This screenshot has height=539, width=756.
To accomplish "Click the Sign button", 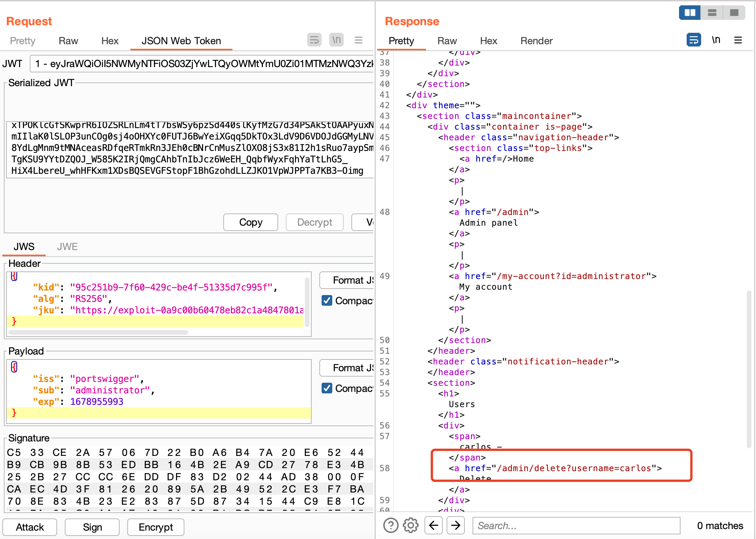I will click(92, 527).
